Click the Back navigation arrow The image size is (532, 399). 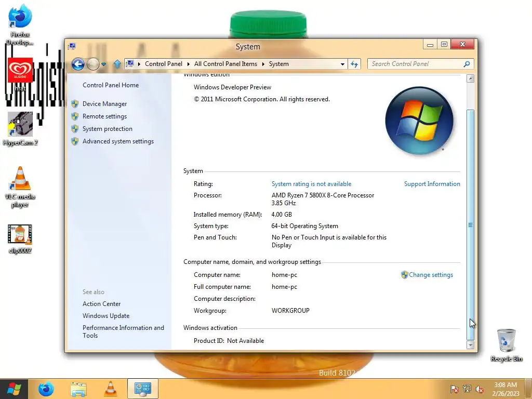(78, 64)
